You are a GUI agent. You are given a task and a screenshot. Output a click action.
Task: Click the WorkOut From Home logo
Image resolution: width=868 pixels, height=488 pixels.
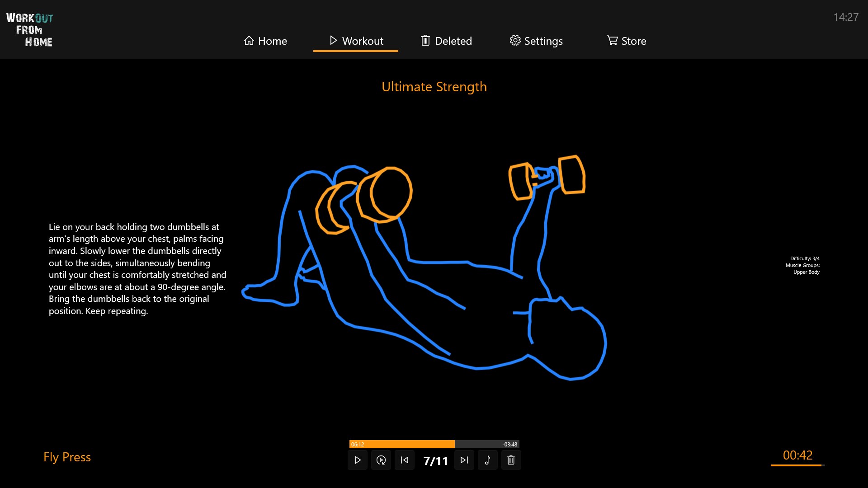29,29
